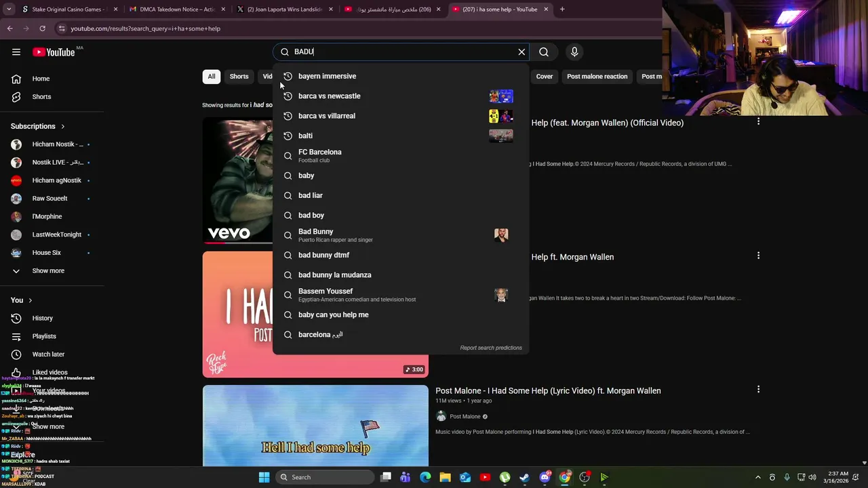Switch to Joan Laporta Wins tab
The height and width of the screenshot is (488, 868).
coord(285,9)
